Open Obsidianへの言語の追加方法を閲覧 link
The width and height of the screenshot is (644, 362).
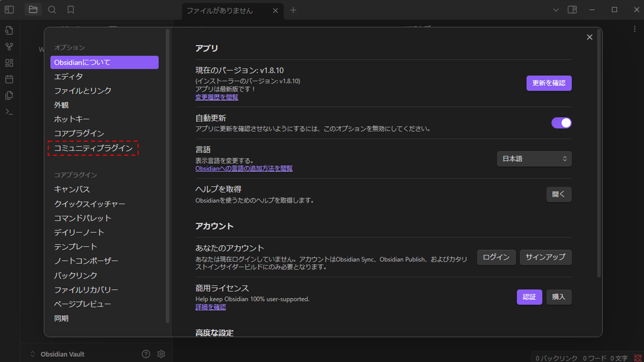(244, 169)
